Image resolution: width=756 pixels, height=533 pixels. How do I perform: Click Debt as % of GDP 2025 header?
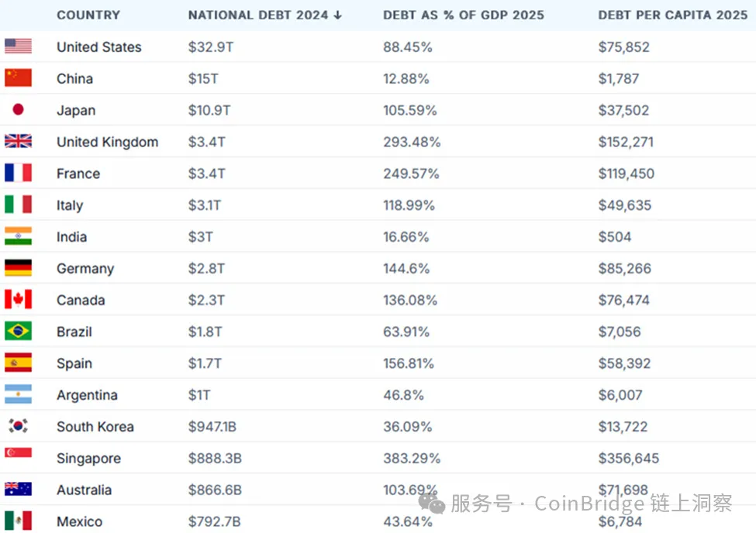[x=463, y=15]
